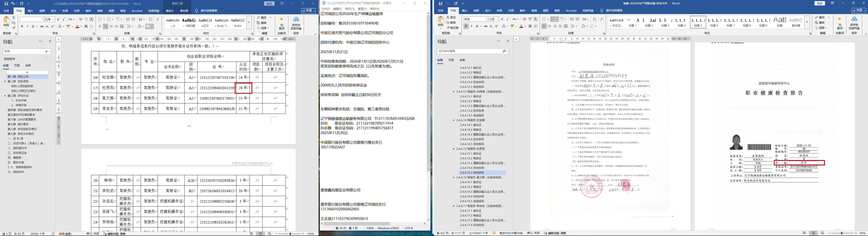Open 插入 tab in the left Word window
The width and height of the screenshot is (868, 236).
30,11
